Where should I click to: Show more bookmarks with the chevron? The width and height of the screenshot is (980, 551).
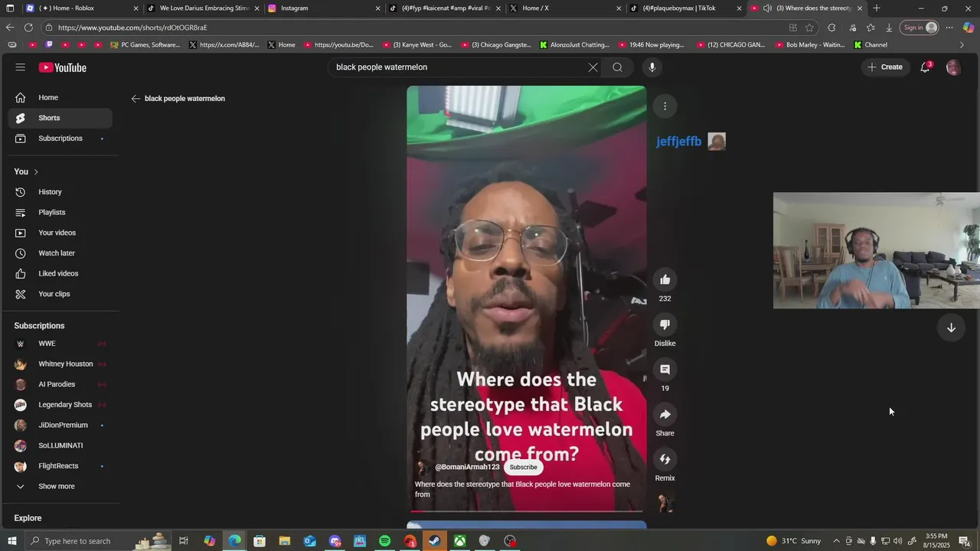pyautogui.click(x=962, y=45)
